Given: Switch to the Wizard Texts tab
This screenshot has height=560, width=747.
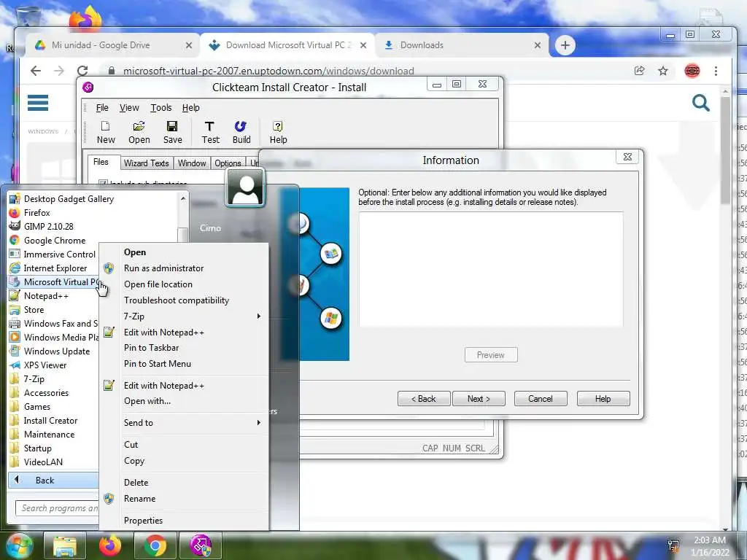Looking at the screenshot, I should tap(146, 163).
